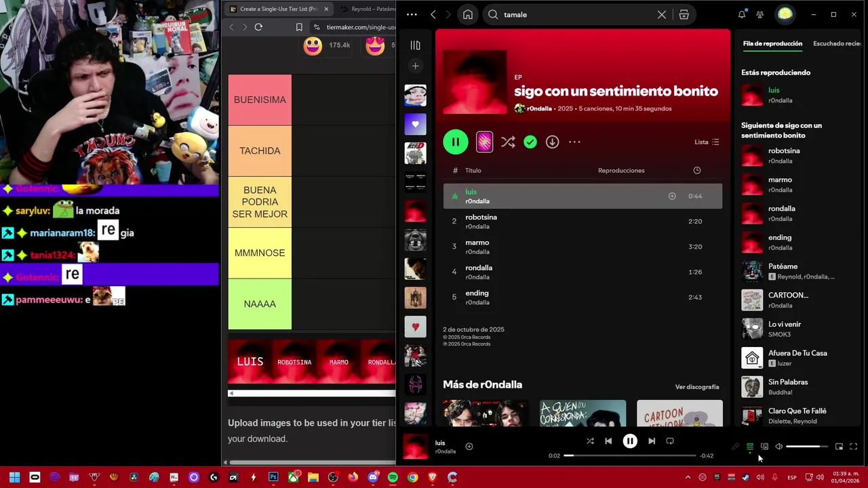Seek on the song progress bar

pyautogui.click(x=631, y=455)
